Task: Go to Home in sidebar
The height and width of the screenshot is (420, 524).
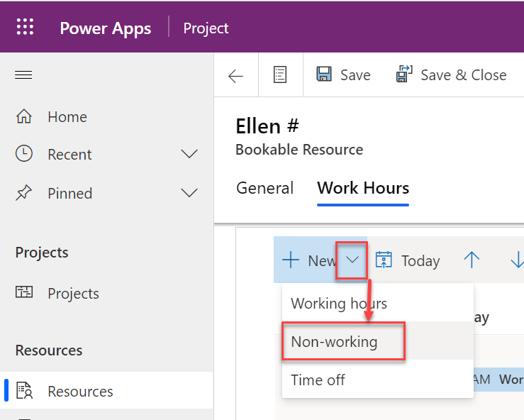Action: tap(67, 117)
